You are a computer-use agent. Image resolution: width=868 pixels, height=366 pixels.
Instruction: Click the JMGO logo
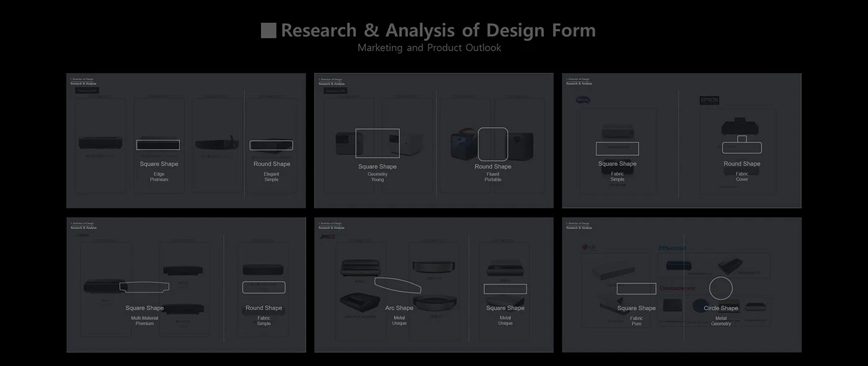click(x=327, y=236)
